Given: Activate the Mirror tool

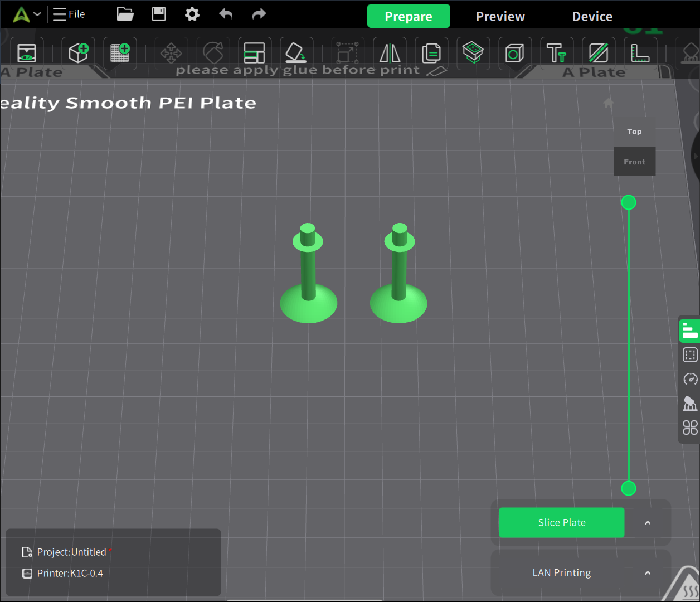Looking at the screenshot, I should coord(390,54).
